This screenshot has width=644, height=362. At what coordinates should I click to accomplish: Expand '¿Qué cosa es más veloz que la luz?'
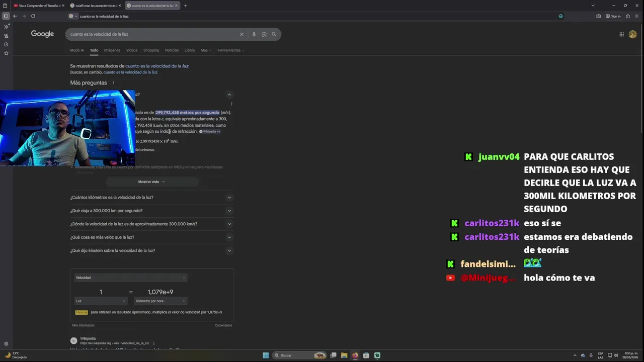click(151, 237)
